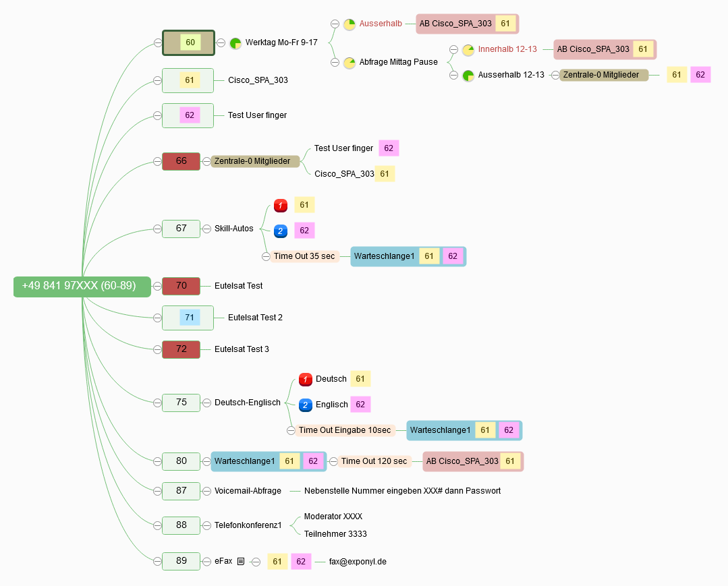Click the Eutelsat Test 2 label

click(x=255, y=318)
